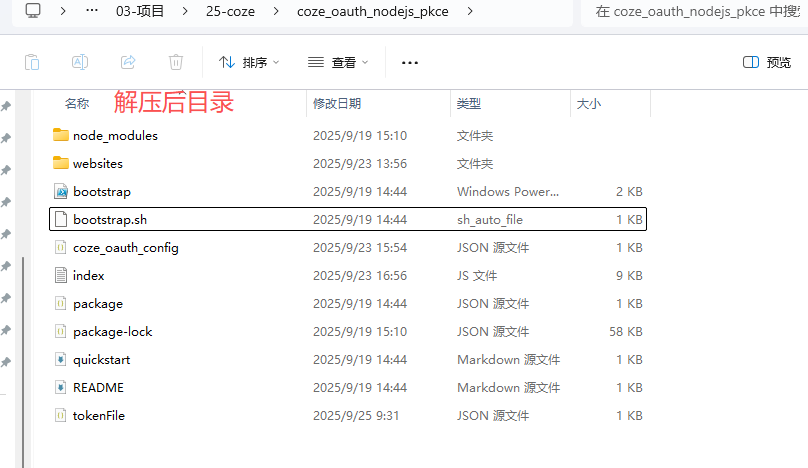Click type Windows Power... cell
Image resolution: width=808 pixels, height=468 pixels.
pos(508,192)
